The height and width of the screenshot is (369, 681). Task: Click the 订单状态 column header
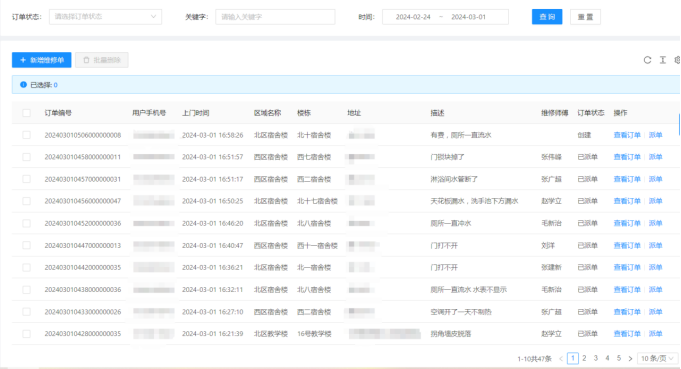[x=591, y=113]
